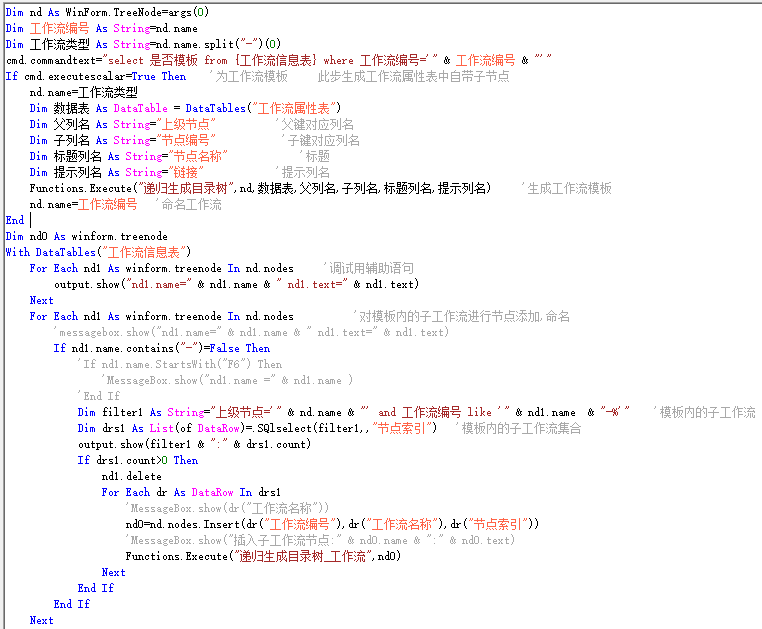
Task: Click the 'If cmd.executescalar=True Then' line
Action: pyautogui.click(x=96, y=76)
